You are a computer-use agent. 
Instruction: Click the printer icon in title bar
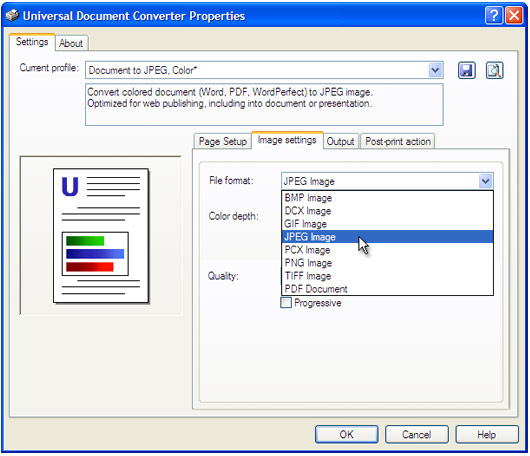tap(12, 16)
